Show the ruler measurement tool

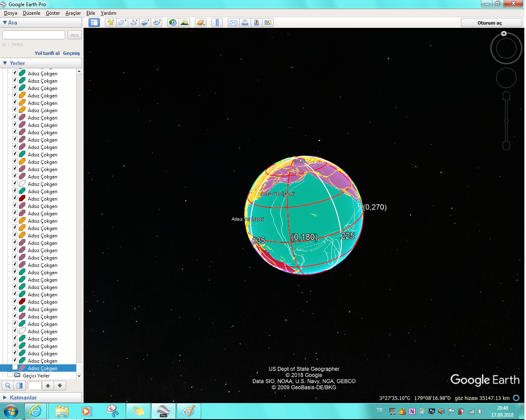pos(217,23)
